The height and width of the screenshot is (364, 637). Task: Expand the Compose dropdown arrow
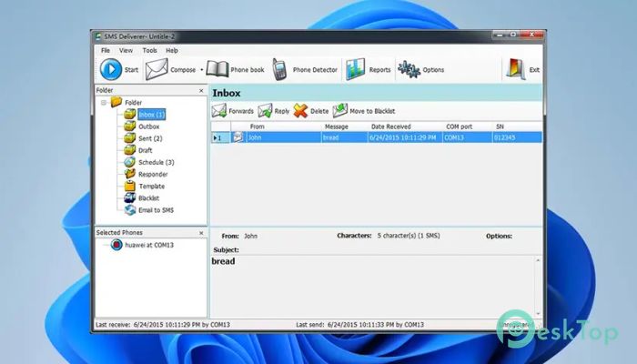(x=201, y=70)
